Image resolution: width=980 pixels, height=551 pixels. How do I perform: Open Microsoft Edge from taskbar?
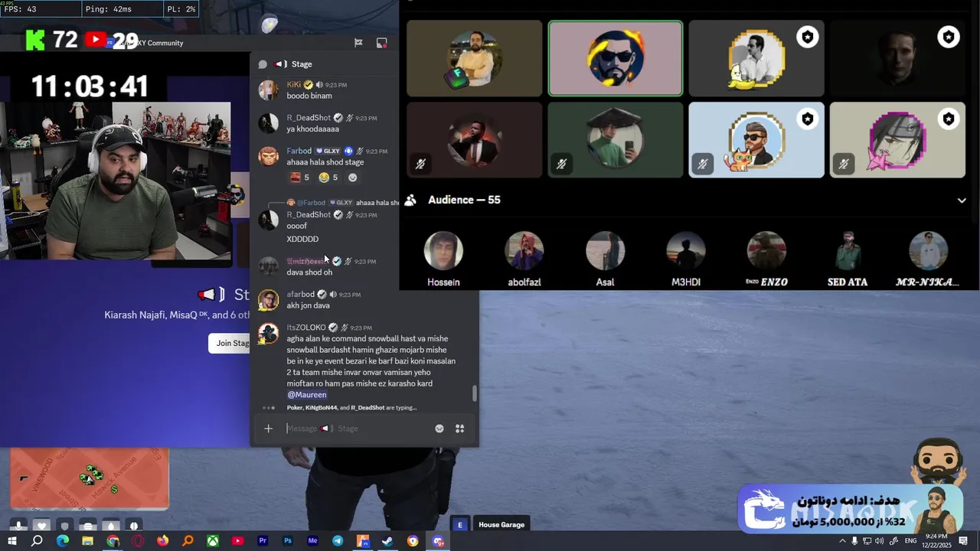pos(63,541)
